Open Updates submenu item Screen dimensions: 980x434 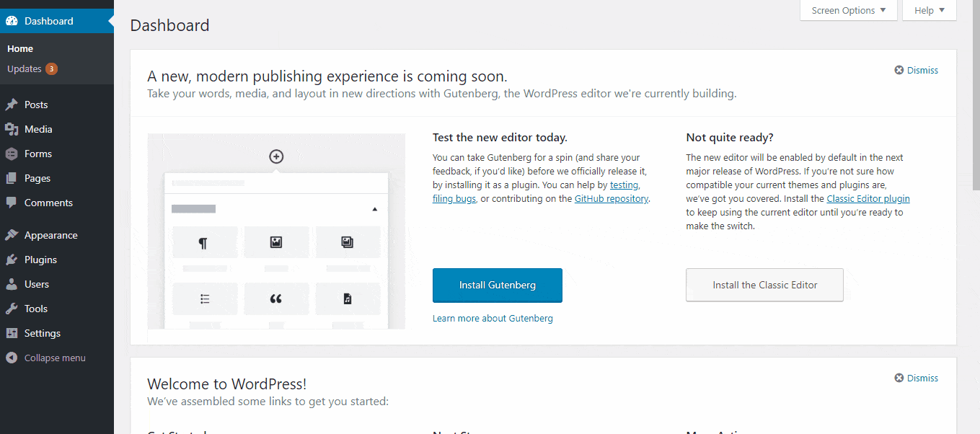click(32, 69)
